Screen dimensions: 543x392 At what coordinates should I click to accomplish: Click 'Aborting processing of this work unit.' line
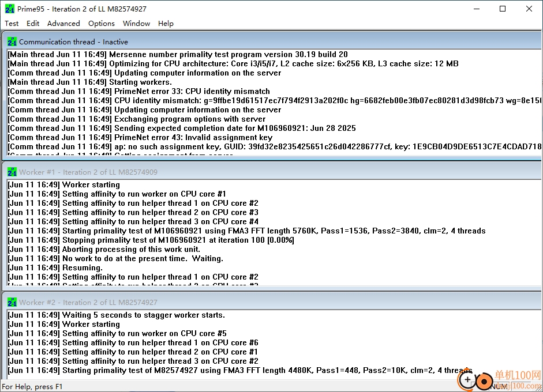pyautogui.click(x=104, y=250)
